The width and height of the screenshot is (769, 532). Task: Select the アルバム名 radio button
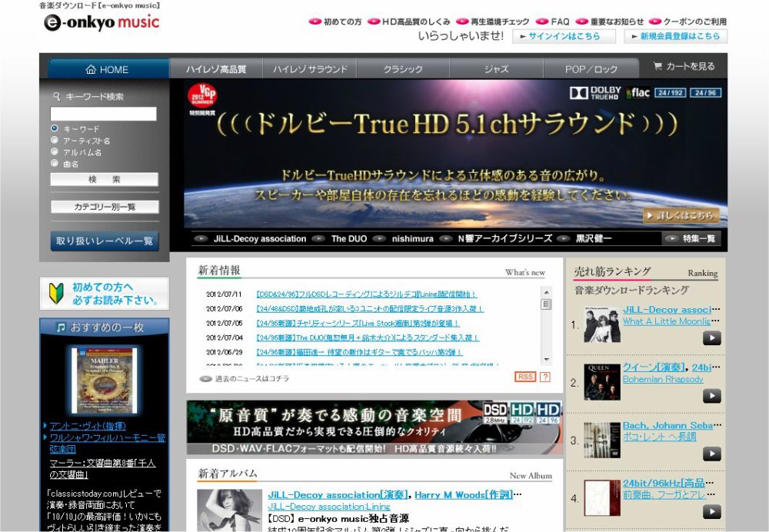55,151
